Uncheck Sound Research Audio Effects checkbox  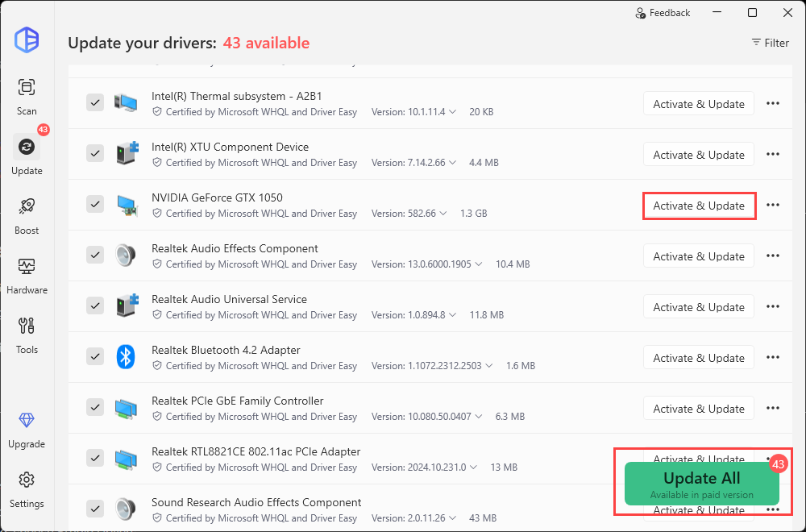(x=95, y=509)
